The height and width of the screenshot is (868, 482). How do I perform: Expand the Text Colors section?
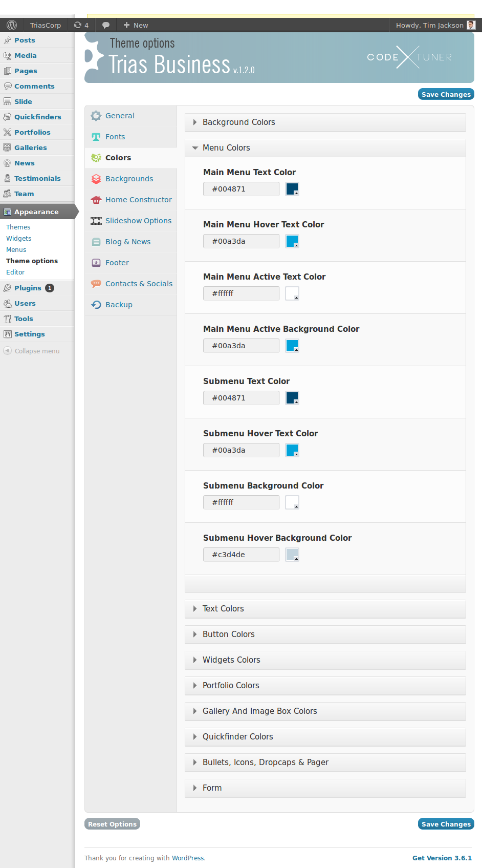click(325, 609)
